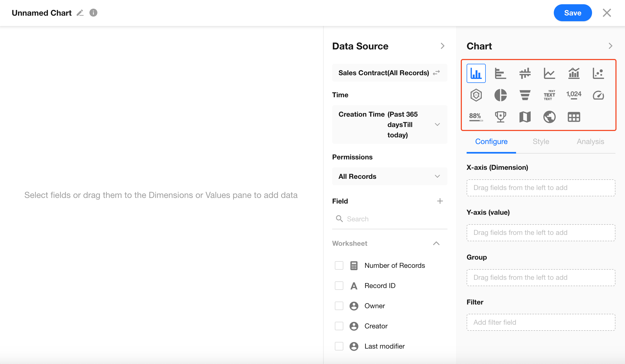Enable the Creator field checkbox
Viewport: 625px width, 364px height.
[339, 326]
